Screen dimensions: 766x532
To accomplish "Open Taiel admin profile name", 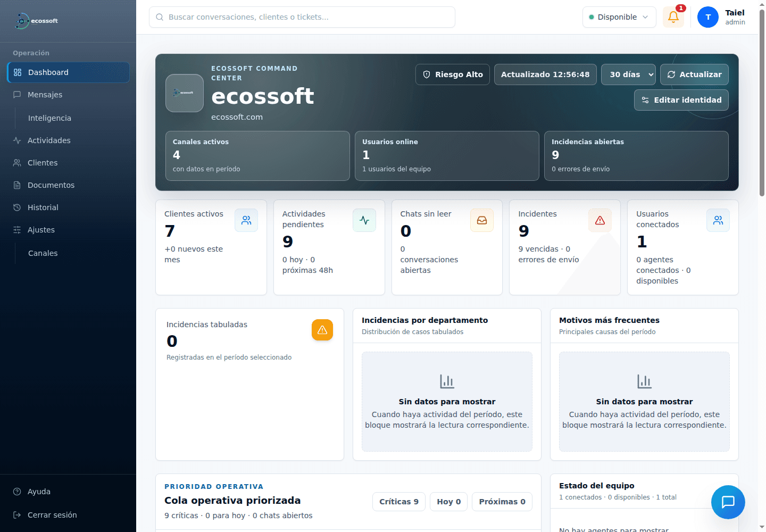I will click(x=735, y=17).
